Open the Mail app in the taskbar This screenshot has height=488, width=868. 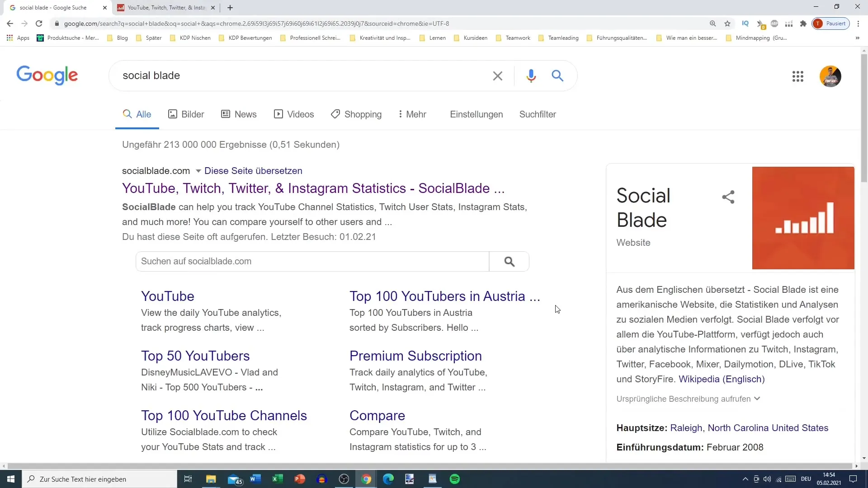pyautogui.click(x=235, y=479)
